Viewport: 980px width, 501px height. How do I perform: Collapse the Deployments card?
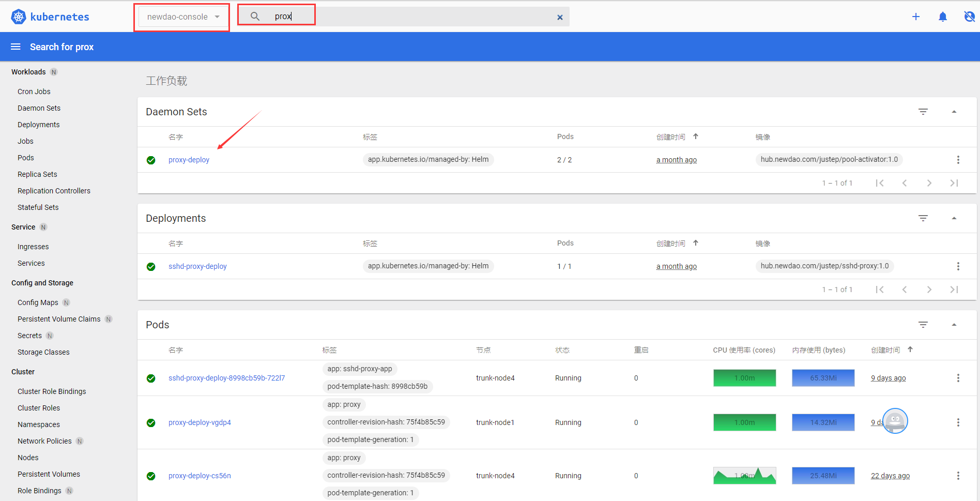(x=954, y=218)
